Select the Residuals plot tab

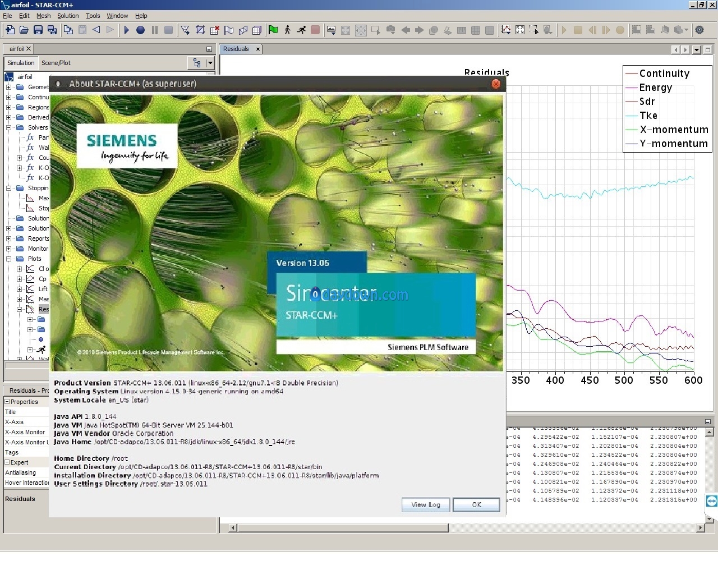click(236, 49)
